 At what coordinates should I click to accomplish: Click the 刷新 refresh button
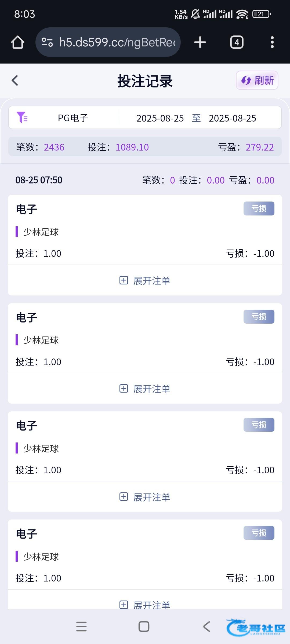[x=257, y=80]
